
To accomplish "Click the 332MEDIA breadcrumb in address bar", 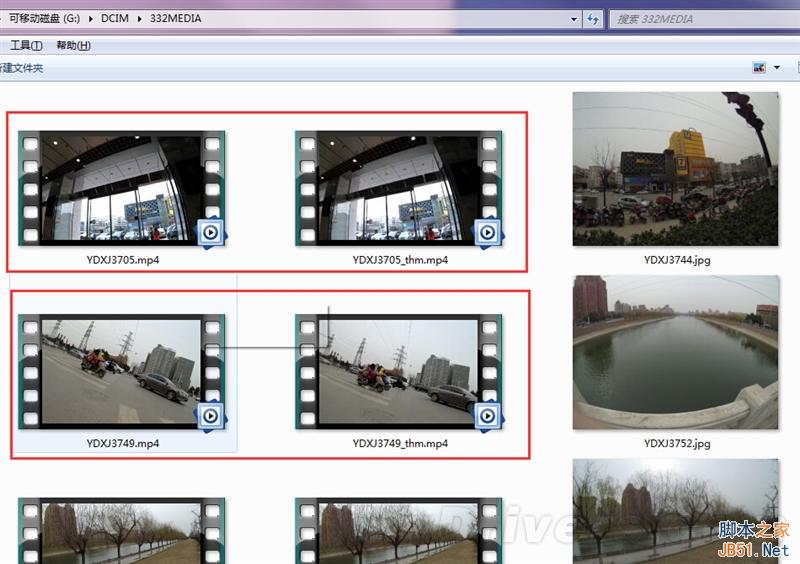I will pyautogui.click(x=176, y=18).
